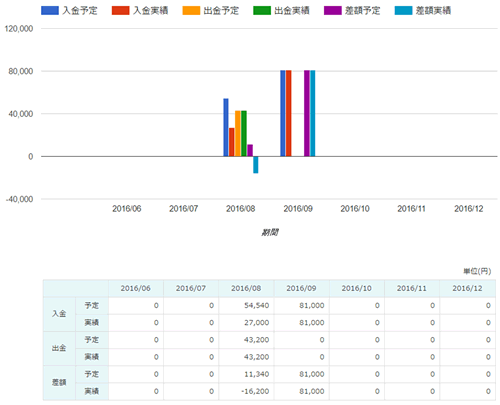Click the 差額 row group header
This screenshot has width=500, height=405.
click(x=59, y=383)
